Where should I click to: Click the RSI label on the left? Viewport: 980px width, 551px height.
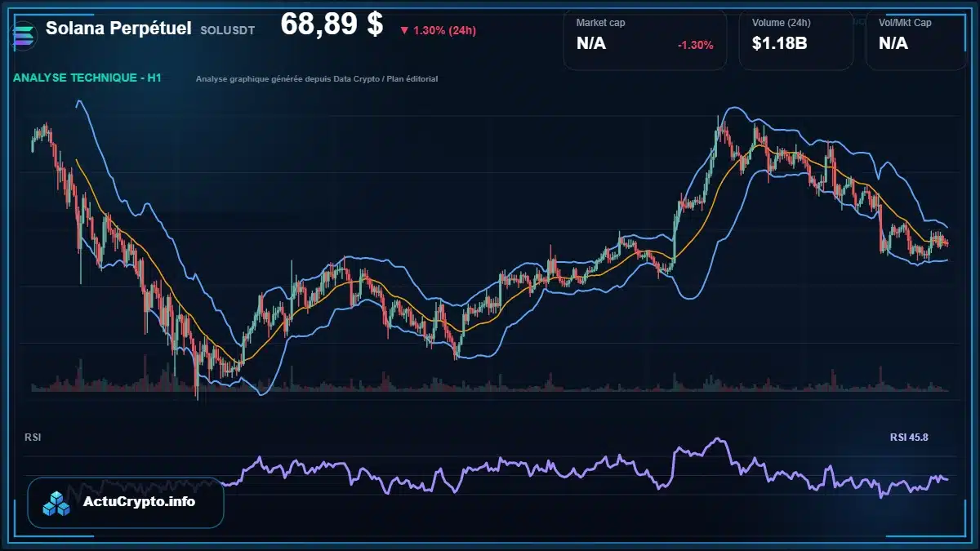33,438
